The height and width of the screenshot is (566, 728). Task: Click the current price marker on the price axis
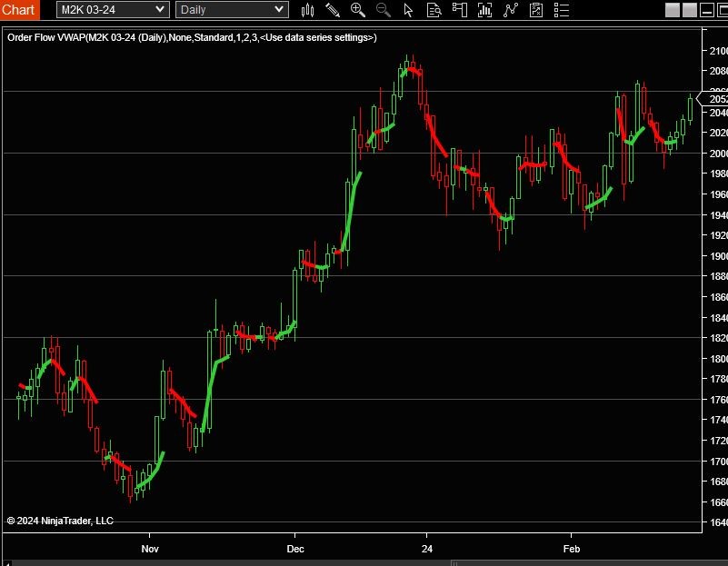(x=713, y=99)
